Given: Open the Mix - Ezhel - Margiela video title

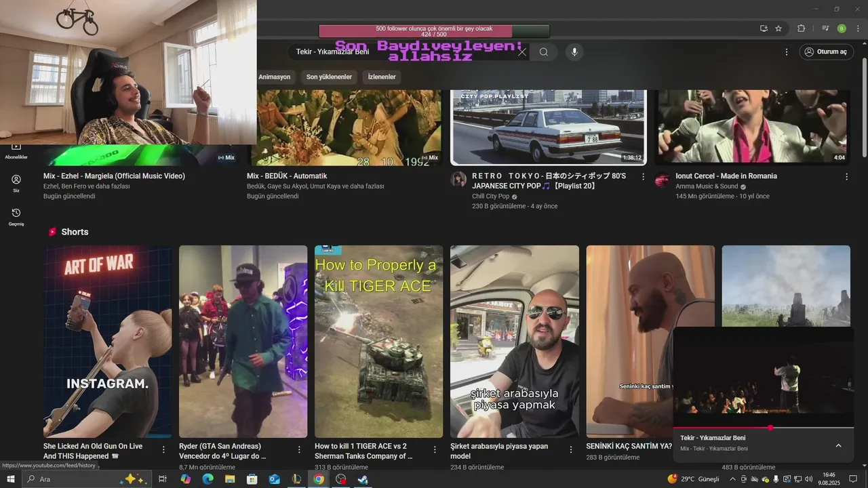Looking at the screenshot, I should point(114,176).
